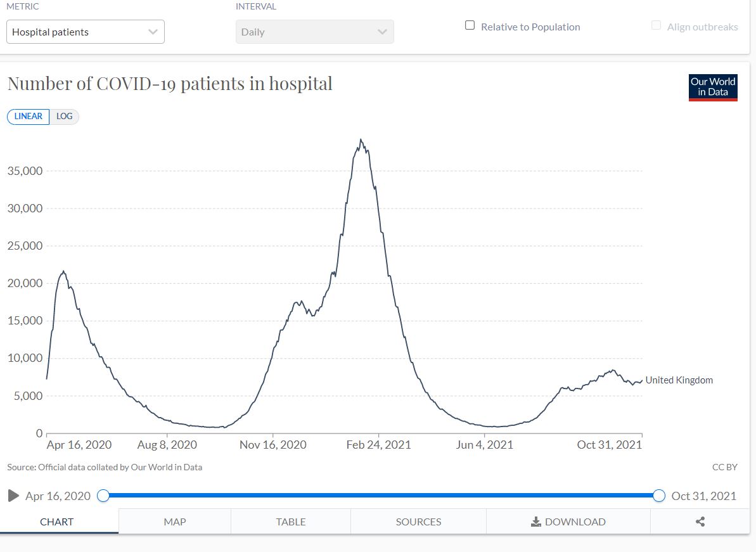
Task: Switch to the MAP tab
Action: pos(175,522)
